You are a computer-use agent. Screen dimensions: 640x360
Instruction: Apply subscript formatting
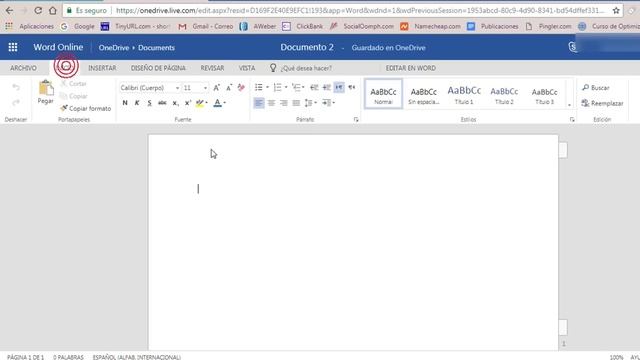(175, 103)
